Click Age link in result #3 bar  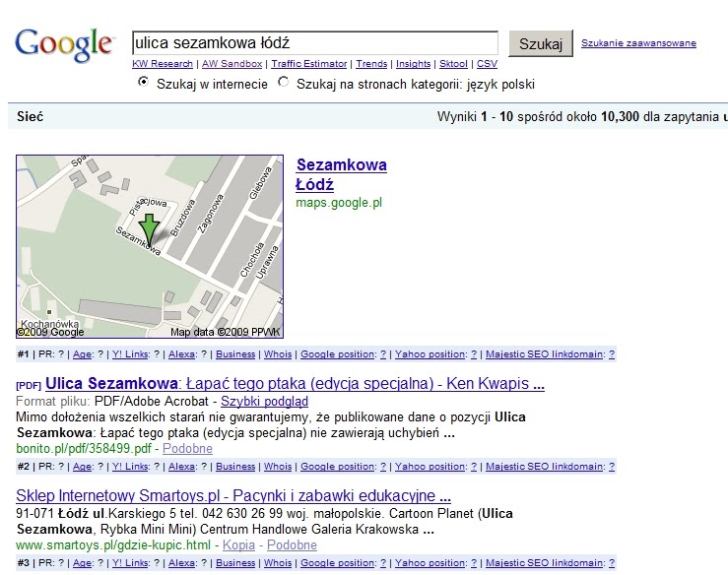coord(82,563)
